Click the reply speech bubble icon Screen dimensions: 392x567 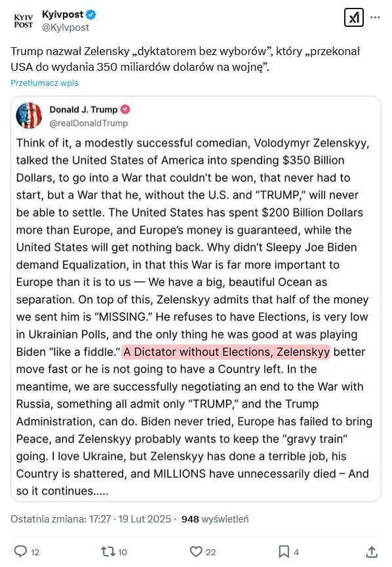click(x=20, y=551)
